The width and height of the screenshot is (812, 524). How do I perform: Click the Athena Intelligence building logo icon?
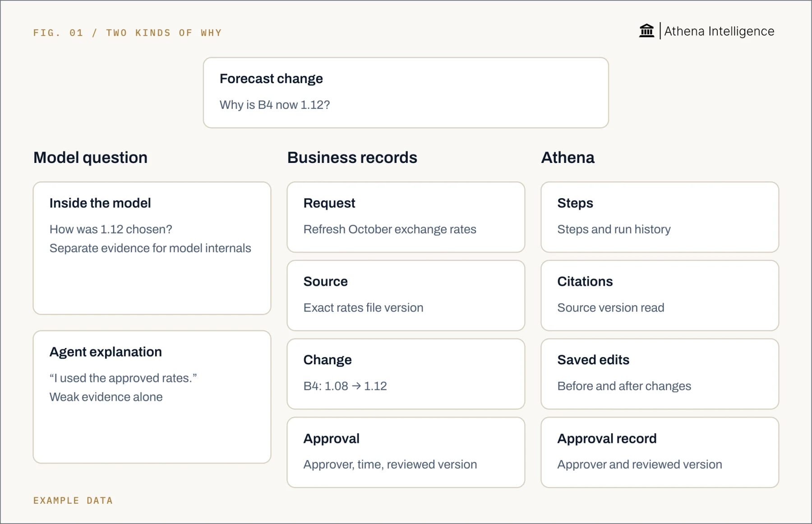[x=646, y=31]
